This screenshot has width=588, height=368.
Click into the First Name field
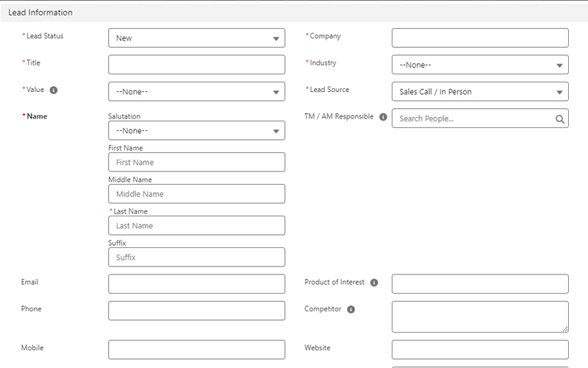pos(196,163)
